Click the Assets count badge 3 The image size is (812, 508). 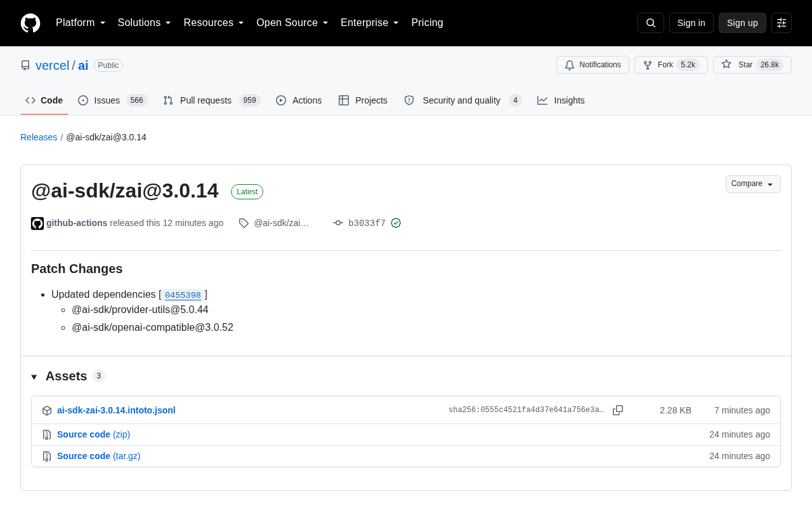pos(98,376)
